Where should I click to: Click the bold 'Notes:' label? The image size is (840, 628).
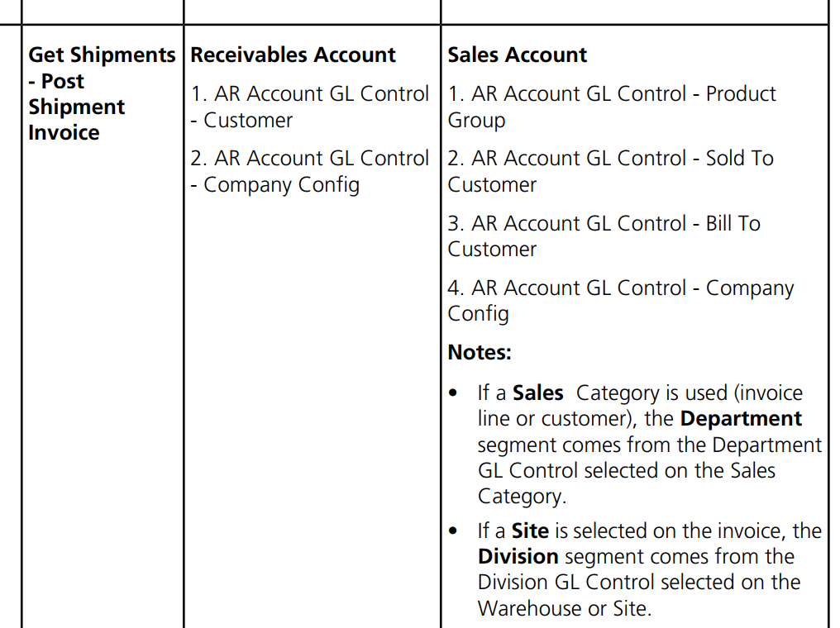tap(480, 352)
